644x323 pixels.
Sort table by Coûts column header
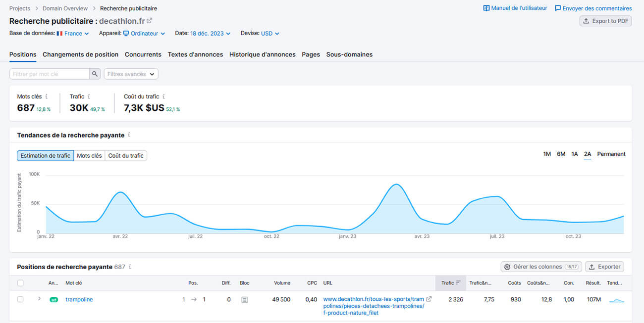click(514, 283)
